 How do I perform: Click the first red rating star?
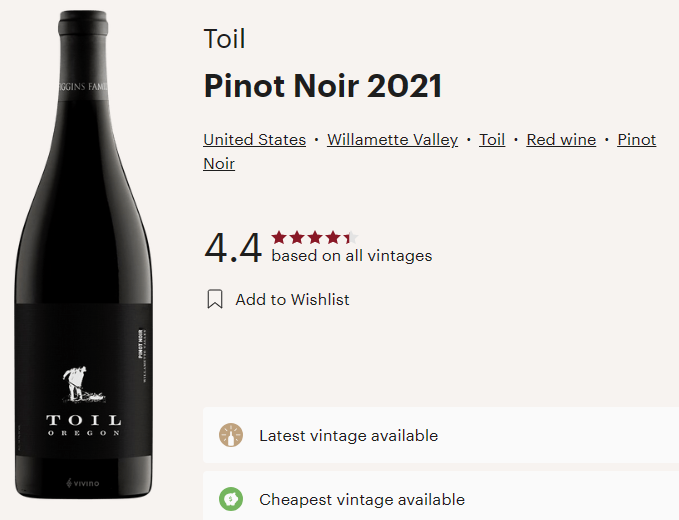279,237
